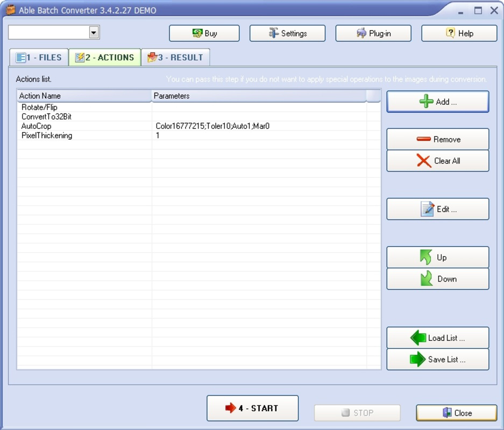Click the app icon in title bar

[11, 10]
